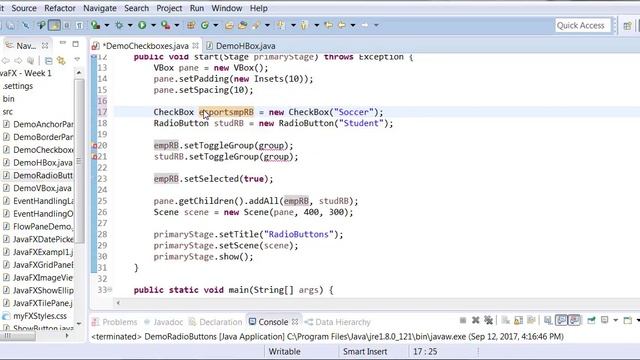Toggle Mark Occurrences in the toolbar
Screen dimensions: 640x360
point(54,25)
